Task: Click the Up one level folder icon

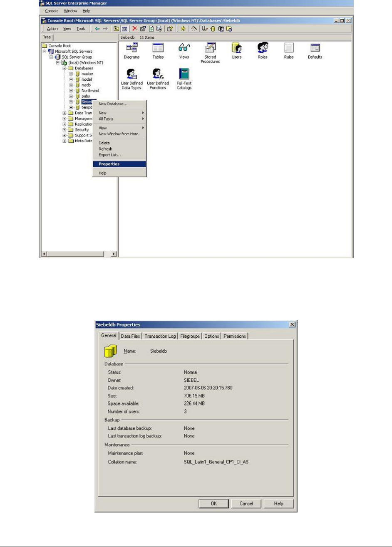Action: (x=117, y=29)
